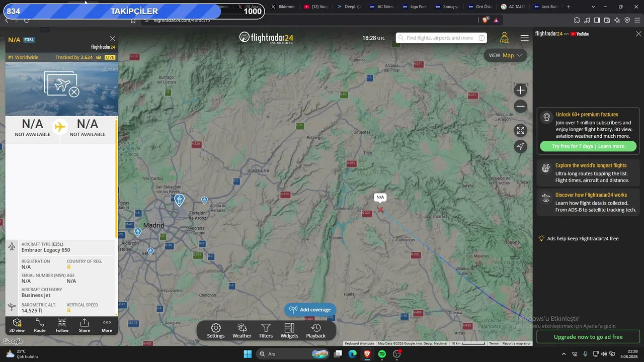Center map on my location

pos(521,146)
